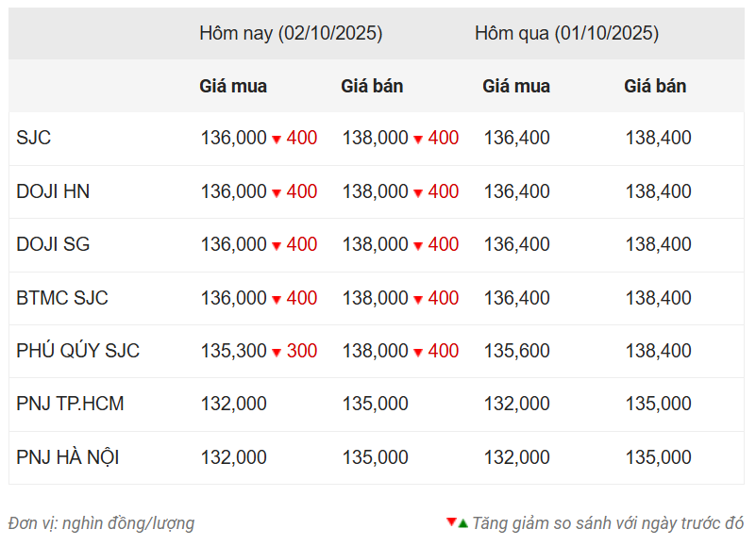Select the DOJI HN row label
Image resolution: width=756 pixels, height=546 pixels.
(53, 191)
